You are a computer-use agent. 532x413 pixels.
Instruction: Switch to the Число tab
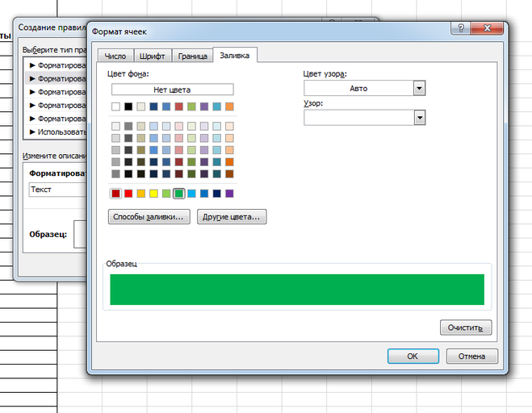pyautogui.click(x=115, y=56)
